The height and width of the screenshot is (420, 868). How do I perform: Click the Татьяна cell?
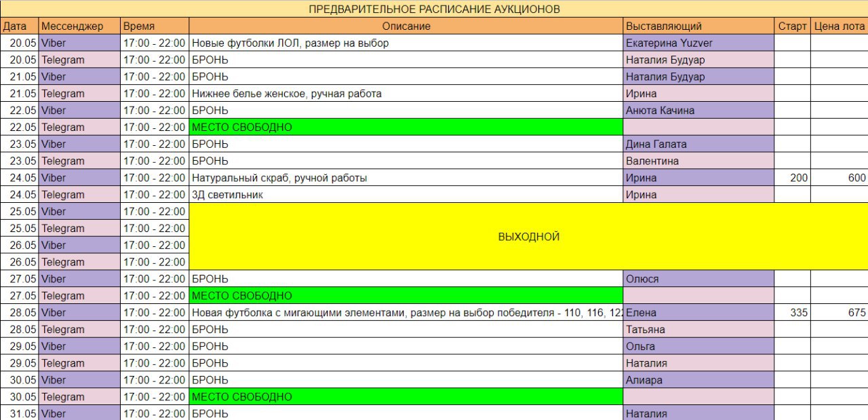[699, 330]
